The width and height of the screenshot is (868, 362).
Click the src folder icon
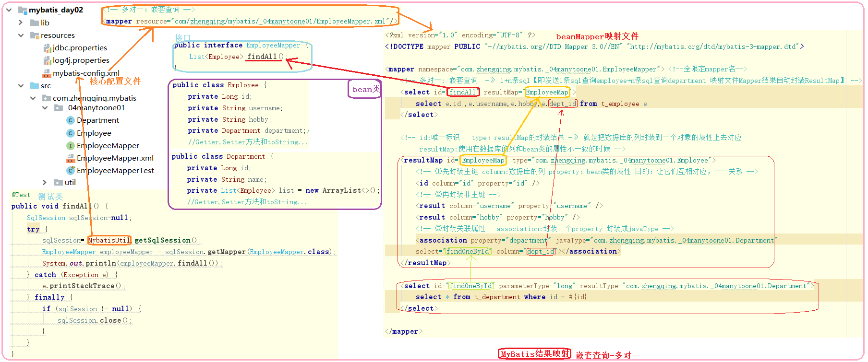tap(35, 85)
